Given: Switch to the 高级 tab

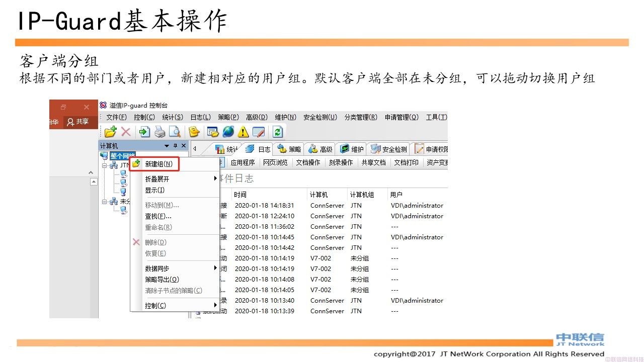Looking at the screenshot, I should [x=320, y=149].
